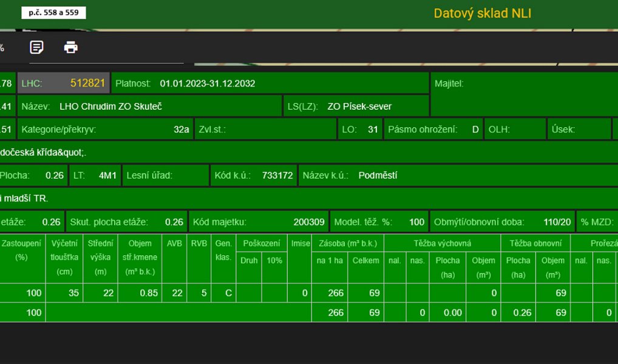Click the 'Lesní úřad:' field
Image resolution: width=618 pixels, height=364 pixels.
pos(166,175)
